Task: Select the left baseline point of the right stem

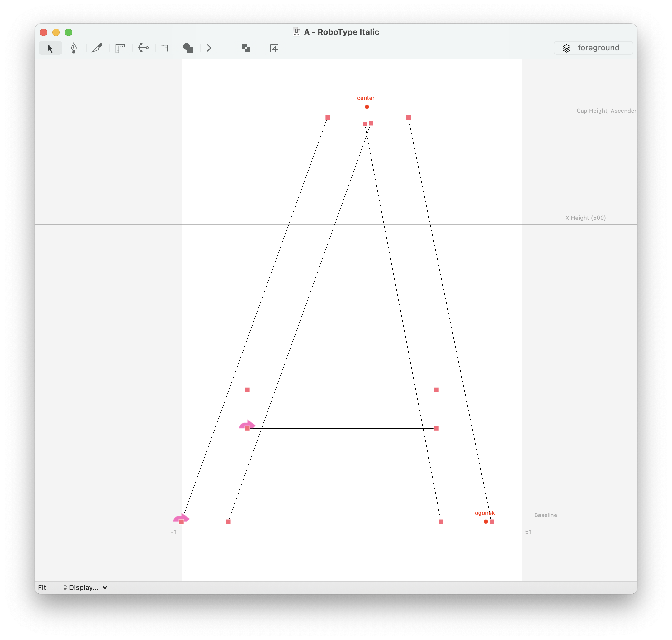Action: click(441, 522)
